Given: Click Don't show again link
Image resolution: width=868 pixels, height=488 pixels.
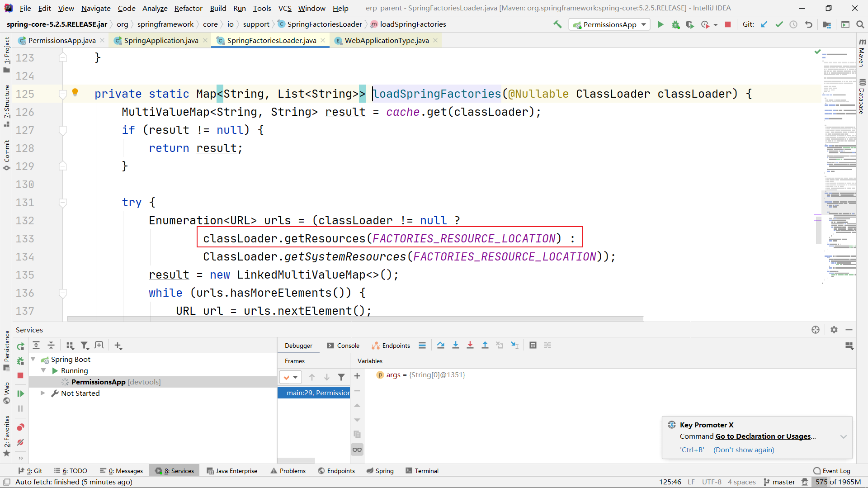Looking at the screenshot, I should click(x=744, y=450).
